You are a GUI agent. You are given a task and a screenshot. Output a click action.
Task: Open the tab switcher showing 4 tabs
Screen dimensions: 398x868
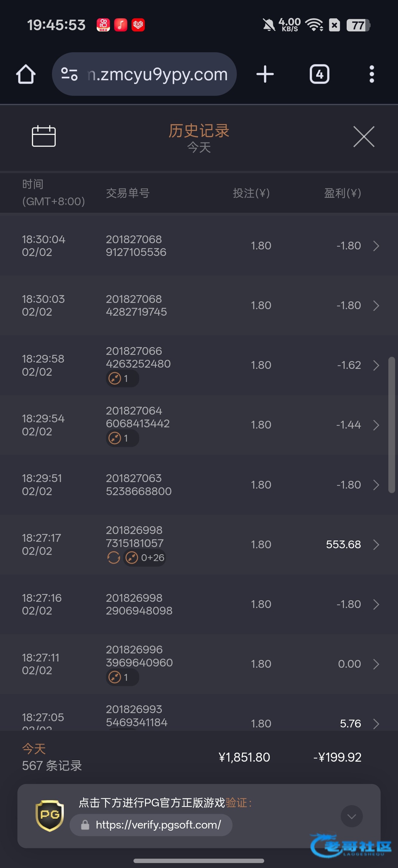319,74
